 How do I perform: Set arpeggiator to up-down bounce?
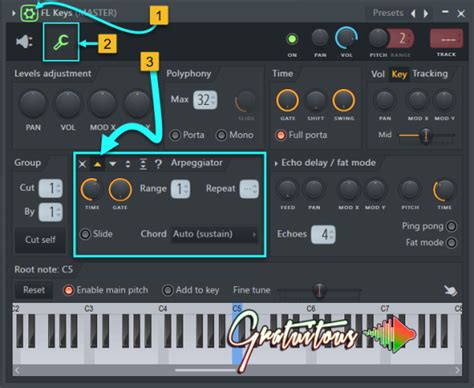pyautogui.click(x=128, y=164)
